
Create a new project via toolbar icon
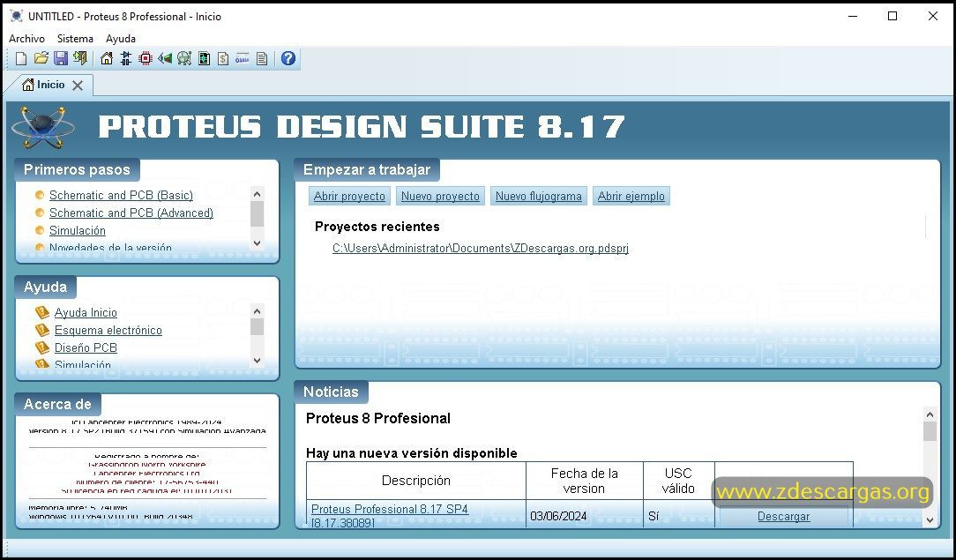point(21,58)
